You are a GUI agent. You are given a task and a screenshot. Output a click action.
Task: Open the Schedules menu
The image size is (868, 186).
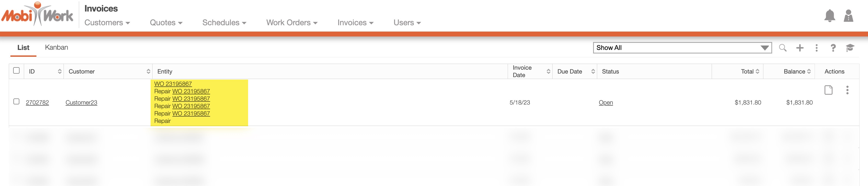click(x=224, y=22)
